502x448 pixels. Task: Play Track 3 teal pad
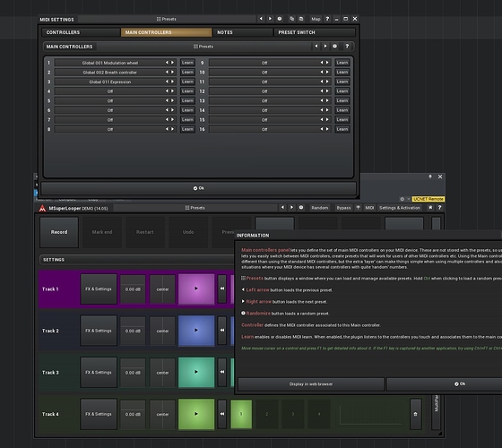point(196,372)
